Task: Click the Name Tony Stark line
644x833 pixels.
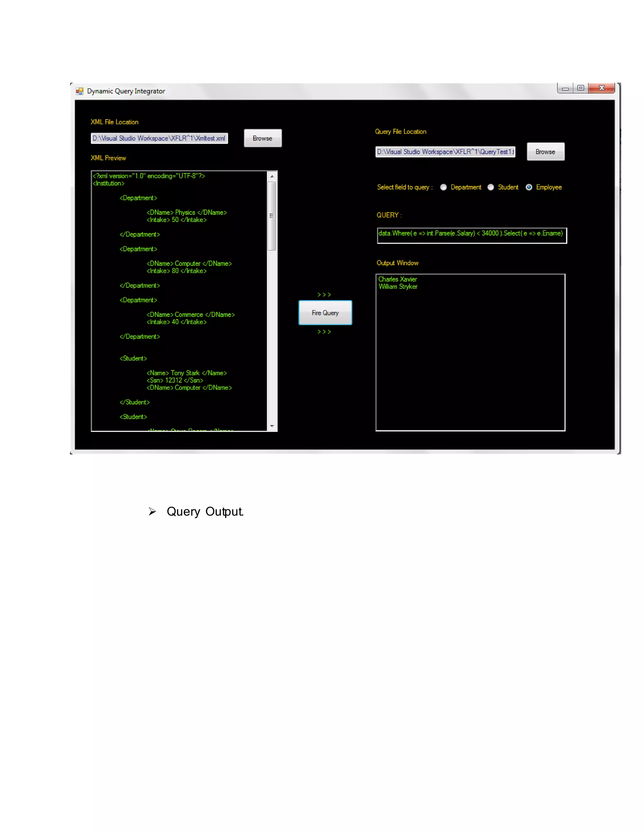Action: (x=187, y=373)
